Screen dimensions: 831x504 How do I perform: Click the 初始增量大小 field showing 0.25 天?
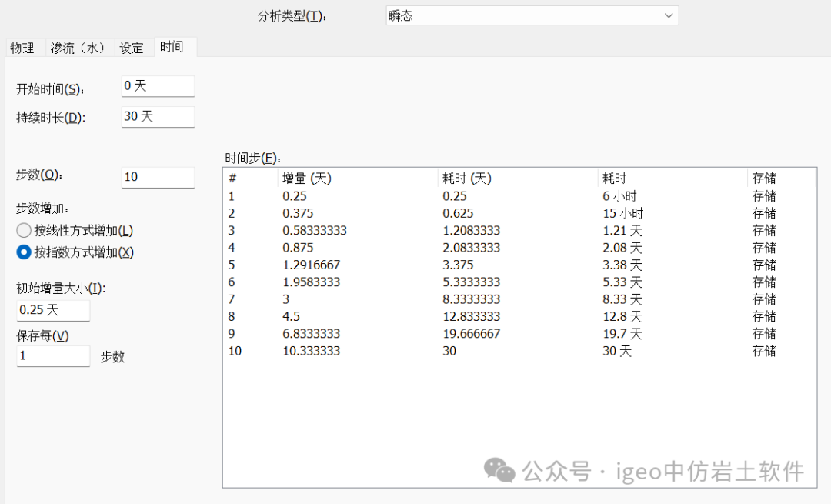pos(53,310)
